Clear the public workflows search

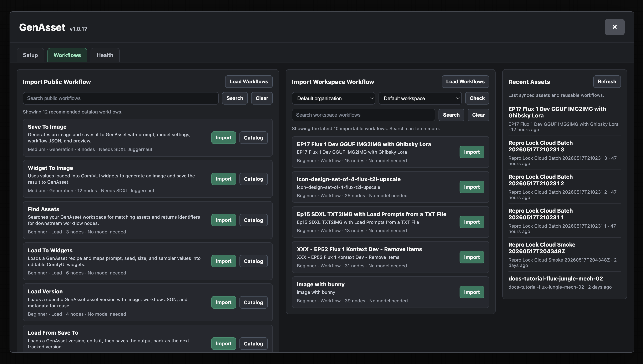262,98
